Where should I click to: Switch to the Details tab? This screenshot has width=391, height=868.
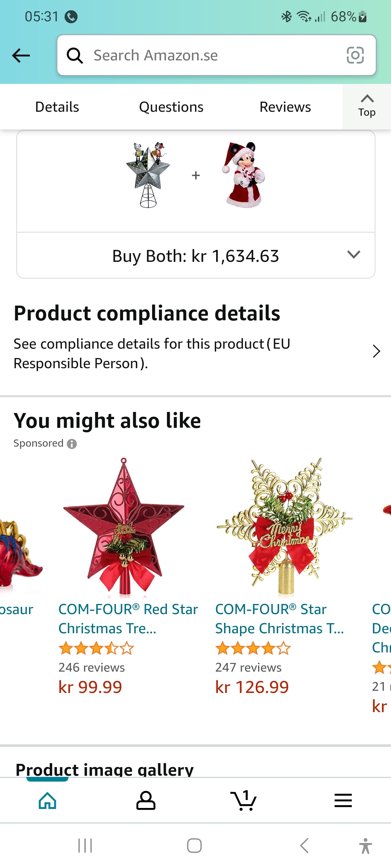(57, 107)
